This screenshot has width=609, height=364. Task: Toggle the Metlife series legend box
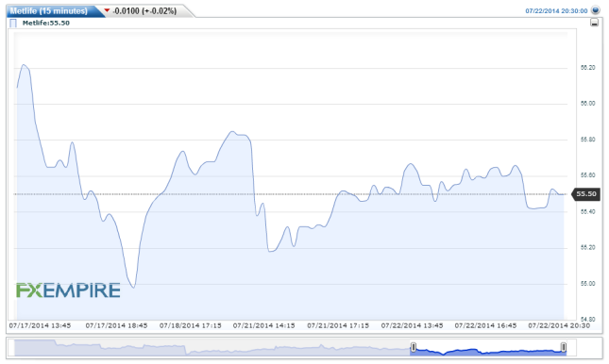13,24
